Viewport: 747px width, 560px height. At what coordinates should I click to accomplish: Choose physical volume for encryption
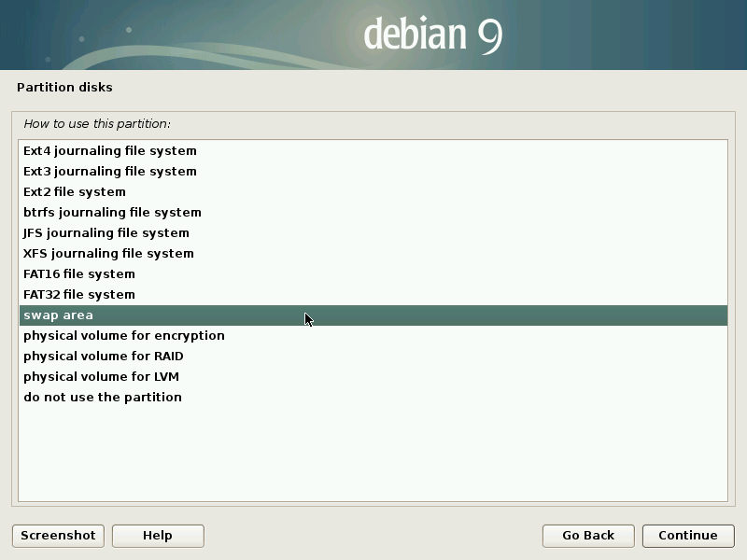pyautogui.click(x=124, y=336)
